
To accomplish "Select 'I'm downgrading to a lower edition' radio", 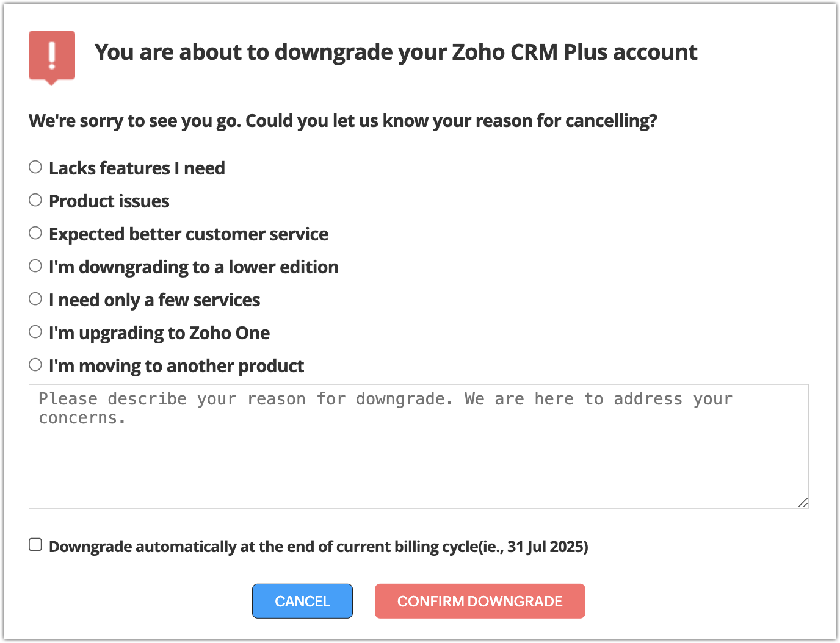I will pyautogui.click(x=35, y=266).
